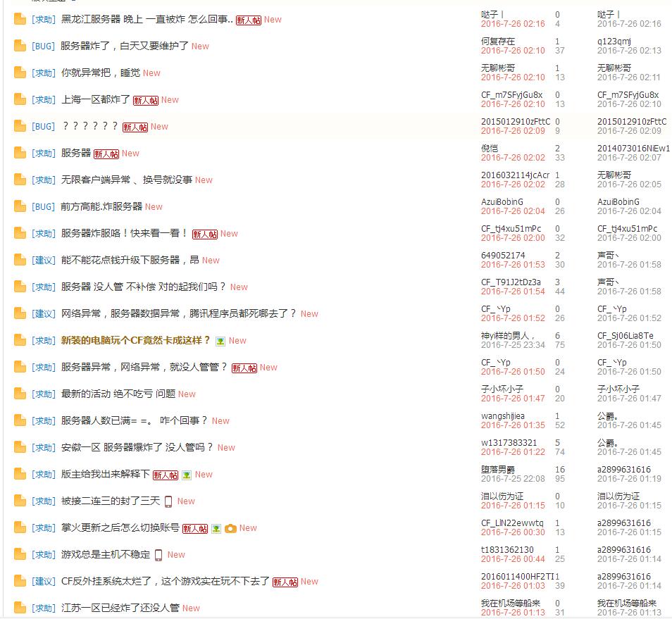Screen dimensions: 672x619
Task: Open last poster q123qmj profile
Action: (x=614, y=42)
